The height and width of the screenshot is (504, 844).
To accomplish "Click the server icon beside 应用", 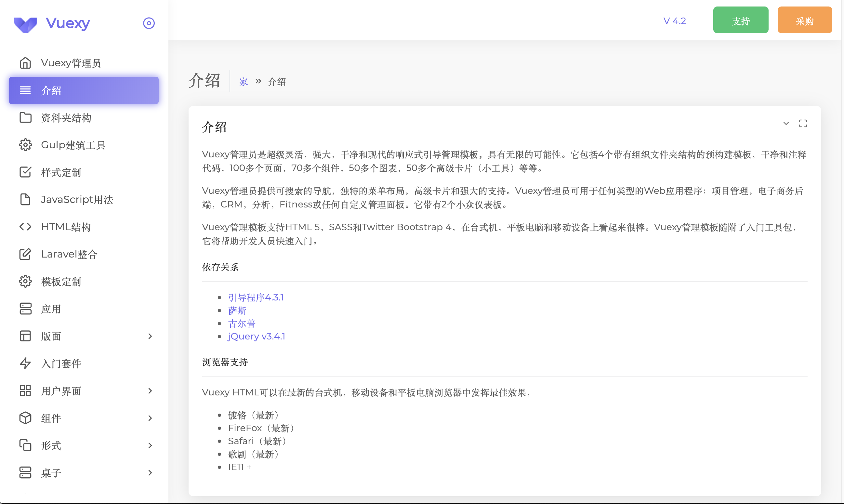I will point(25,309).
